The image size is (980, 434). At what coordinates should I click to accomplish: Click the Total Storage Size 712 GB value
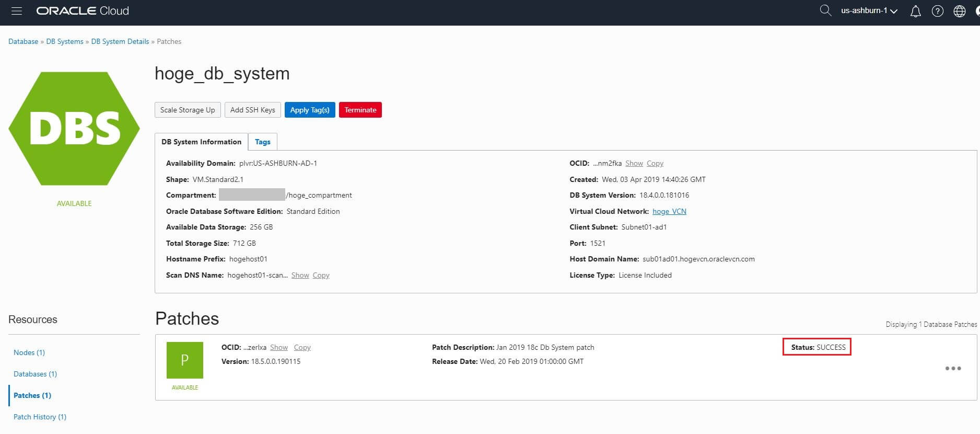point(244,243)
